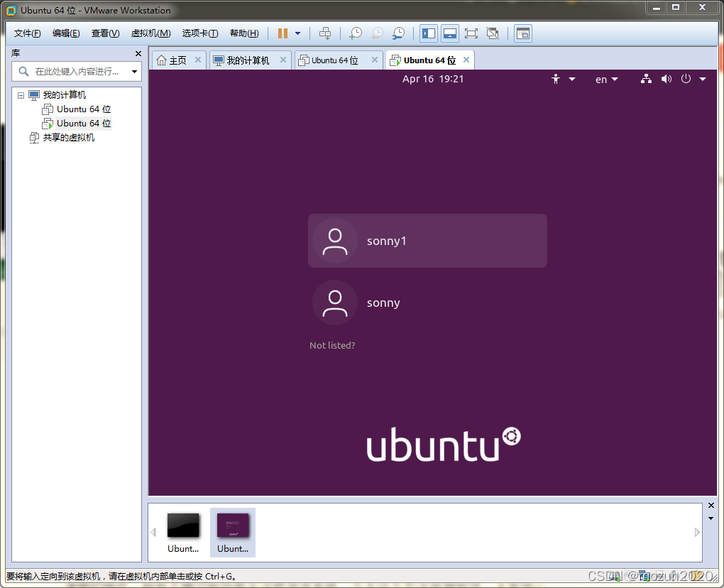Viewport: 724px width, 588px height.
Task: Switch to the 主页 tab
Action: [177, 60]
